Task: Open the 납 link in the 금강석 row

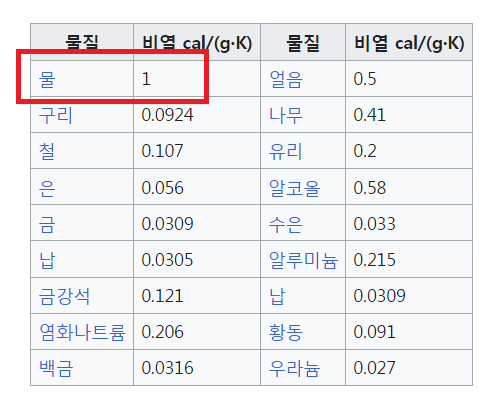Action: point(277,296)
